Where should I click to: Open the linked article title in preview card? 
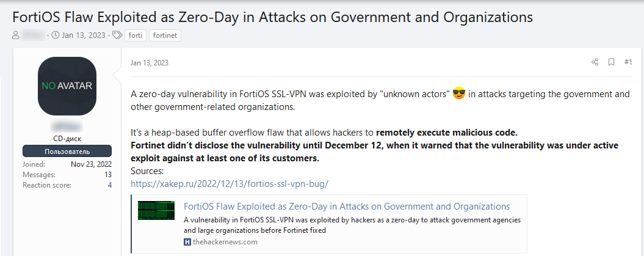pos(347,207)
